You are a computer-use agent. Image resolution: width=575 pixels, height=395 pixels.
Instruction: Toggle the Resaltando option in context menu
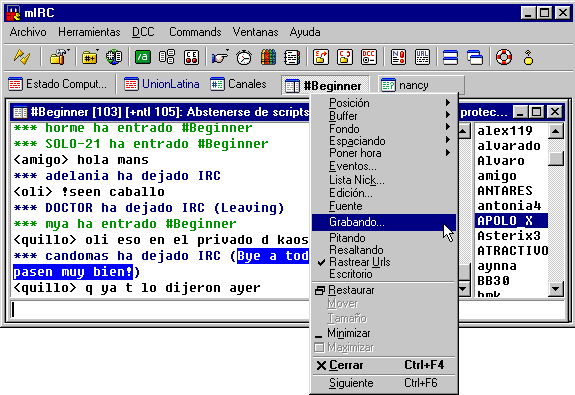(x=384, y=250)
